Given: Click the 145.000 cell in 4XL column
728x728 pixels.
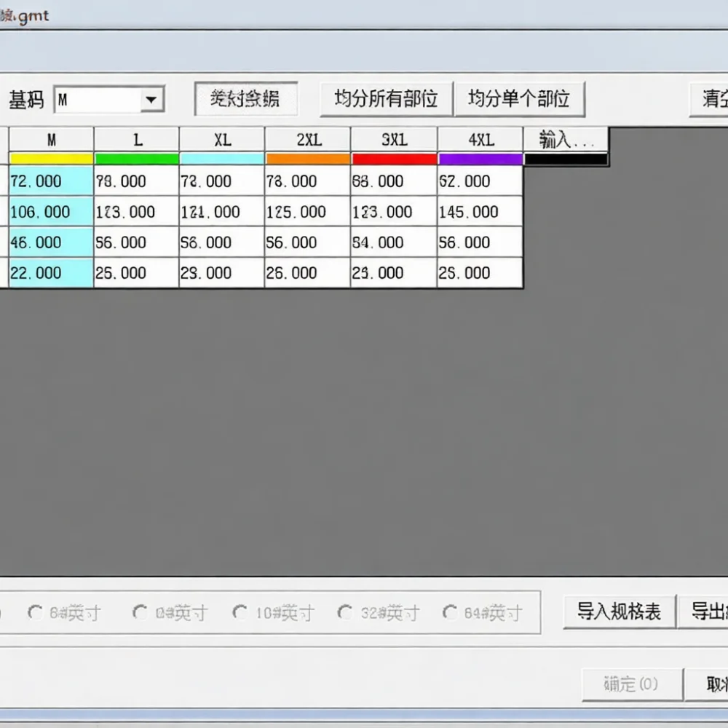Looking at the screenshot, I should tap(480, 212).
